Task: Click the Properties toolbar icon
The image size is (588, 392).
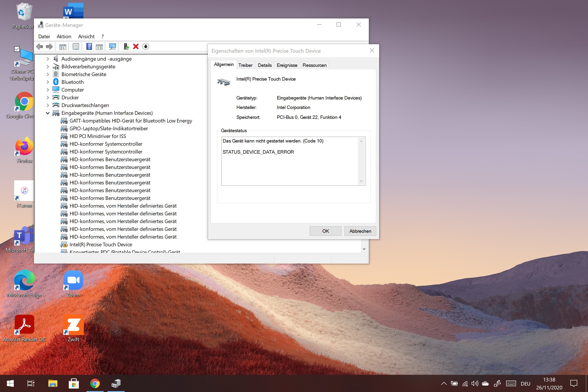Action: 76,46
